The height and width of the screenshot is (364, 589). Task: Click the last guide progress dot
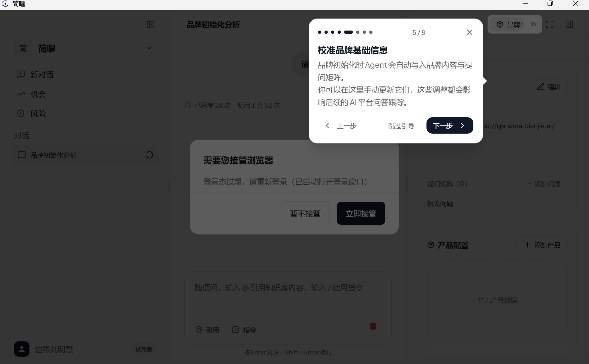click(x=371, y=32)
